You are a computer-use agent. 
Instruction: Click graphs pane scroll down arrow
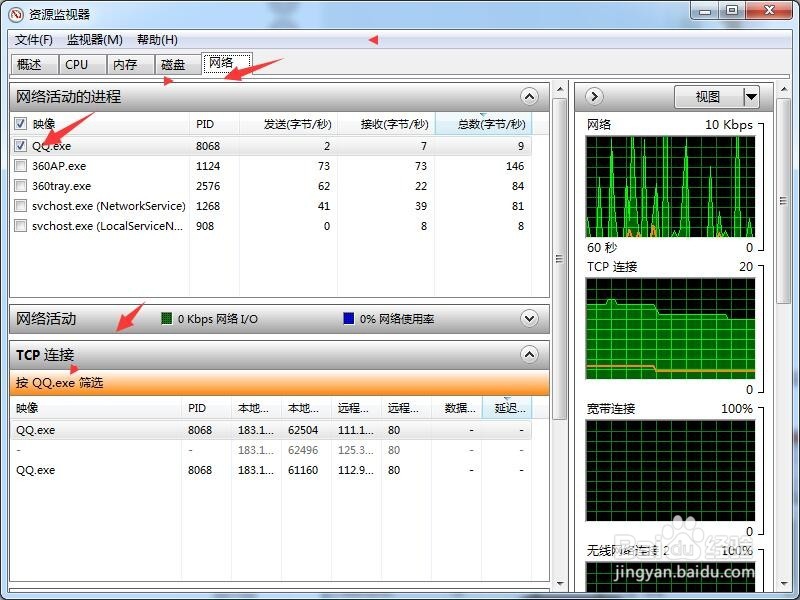click(784, 583)
